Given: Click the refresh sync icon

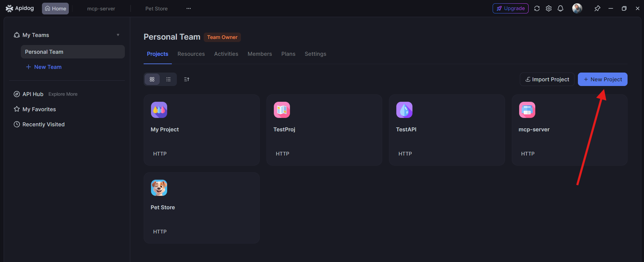Looking at the screenshot, I should pos(537,8).
